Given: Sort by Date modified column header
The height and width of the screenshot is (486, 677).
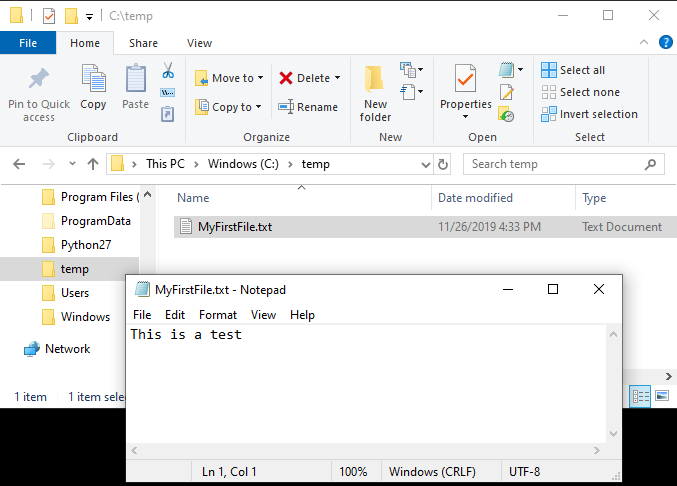Looking at the screenshot, I should 503,198.
